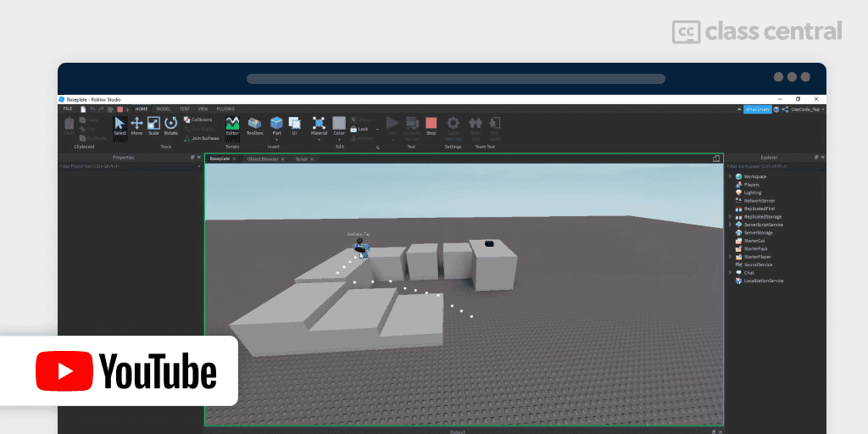The height and width of the screenshot is (434, 868).
Task: Float the Properties panel with its undock icon
Action: tap(193, 158)
